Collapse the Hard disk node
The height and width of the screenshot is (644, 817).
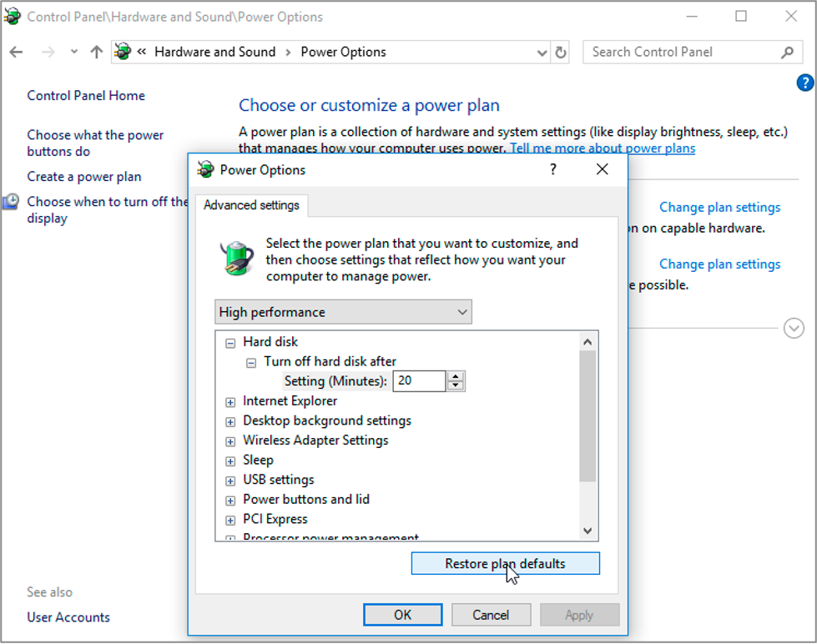tap(230, 344)
